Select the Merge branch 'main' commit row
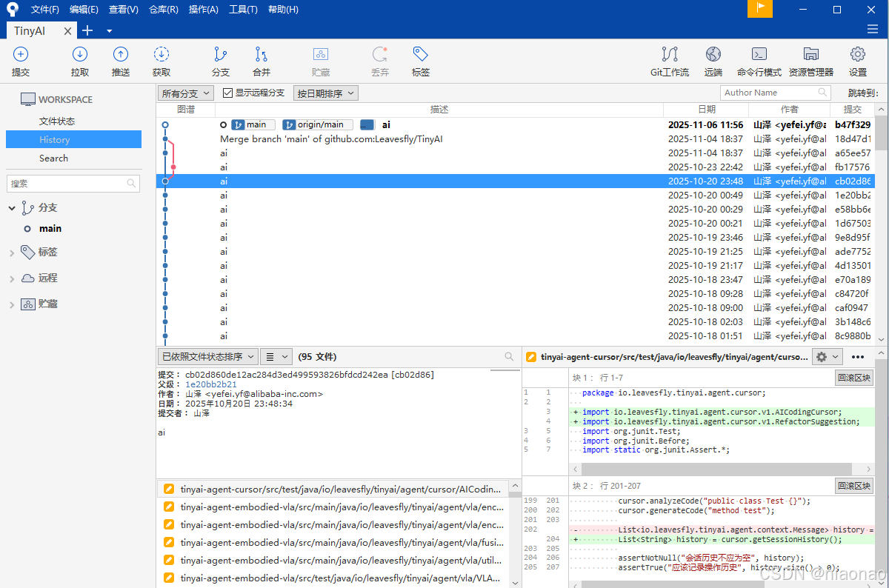Viewport: 889px width, 588px height. click(x=515, y=138)
